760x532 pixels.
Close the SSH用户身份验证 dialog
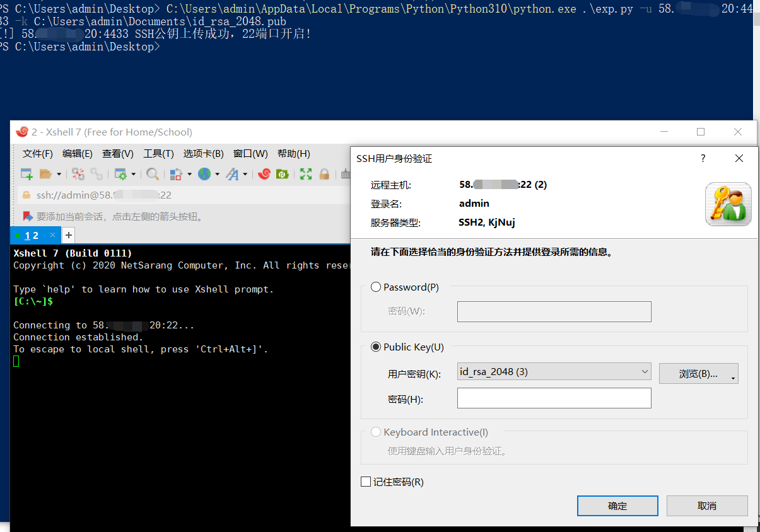pyautogui.click(x=739, y=159)
